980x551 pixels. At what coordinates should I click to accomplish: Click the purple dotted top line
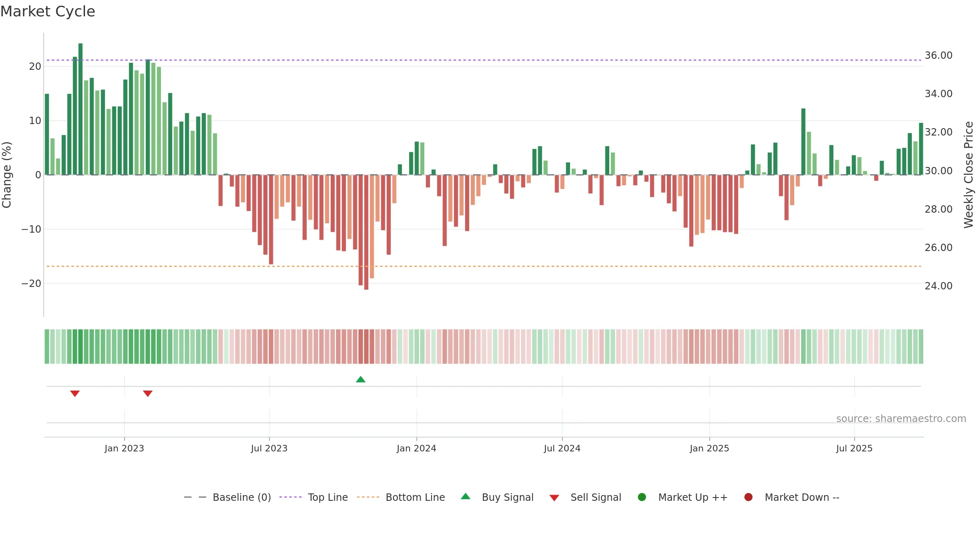tap(484, 60)
